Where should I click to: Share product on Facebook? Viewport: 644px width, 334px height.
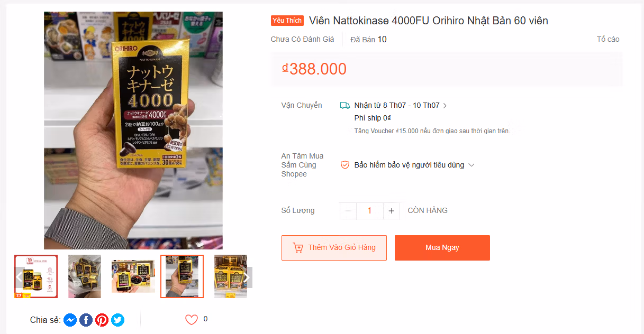tap(86, 320)
